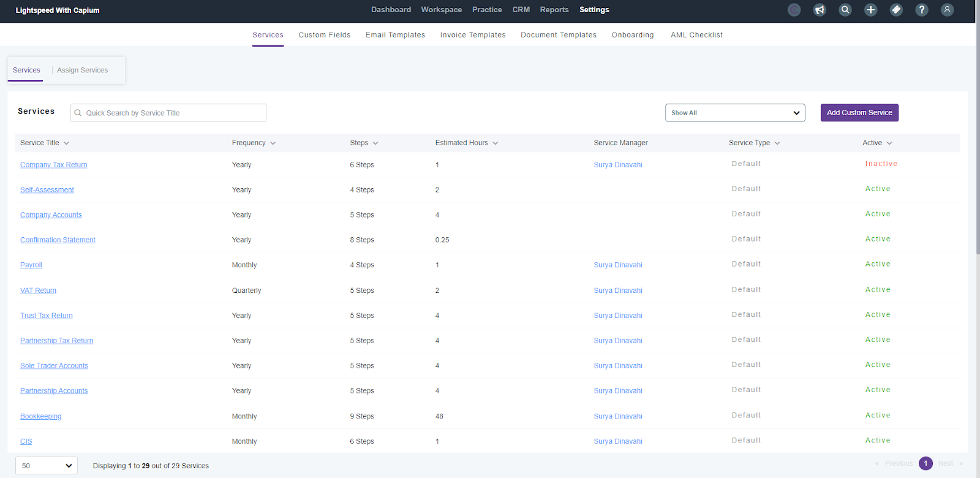Click Active status of Self-Assessment row

[878, 189]
